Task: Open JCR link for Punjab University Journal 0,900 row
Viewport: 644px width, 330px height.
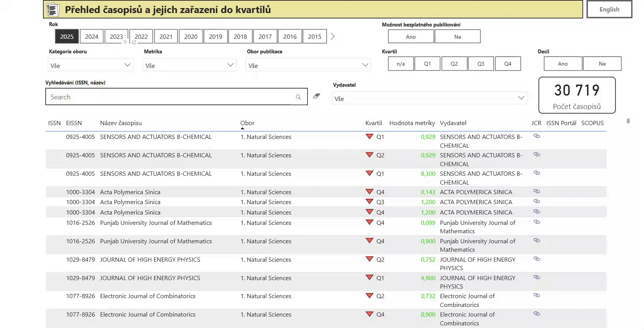Action: point(537,241)
